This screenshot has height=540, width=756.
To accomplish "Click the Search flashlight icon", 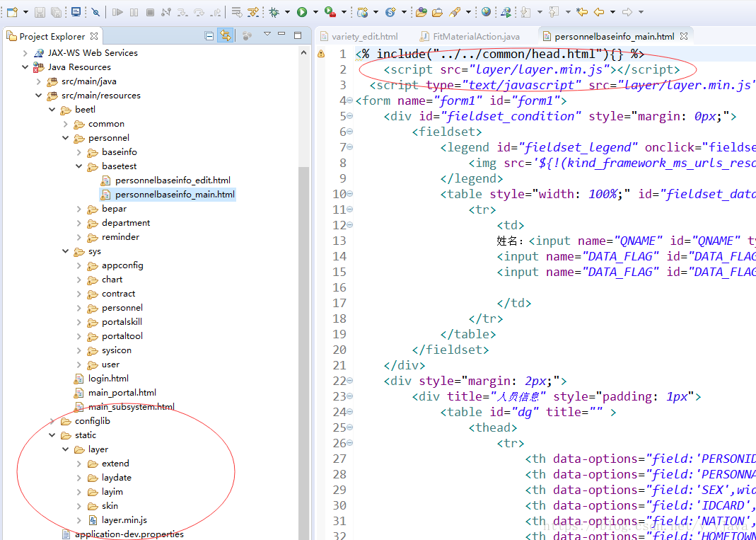I will point(455,11).
